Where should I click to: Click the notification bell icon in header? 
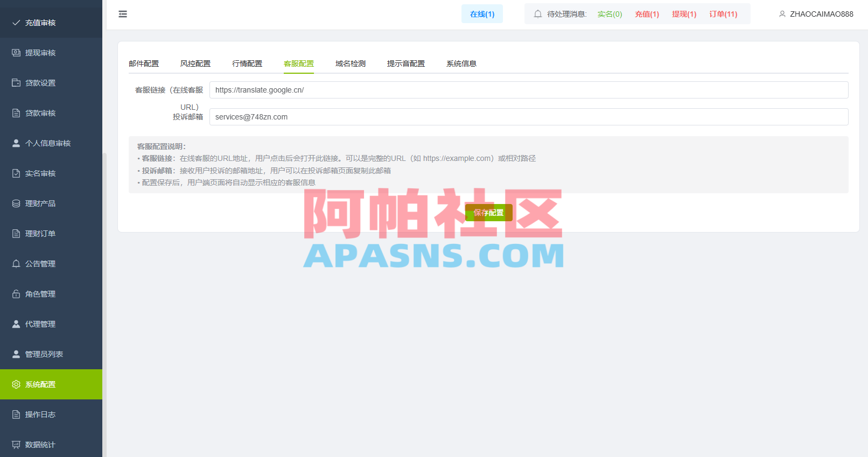coord(538,14)
